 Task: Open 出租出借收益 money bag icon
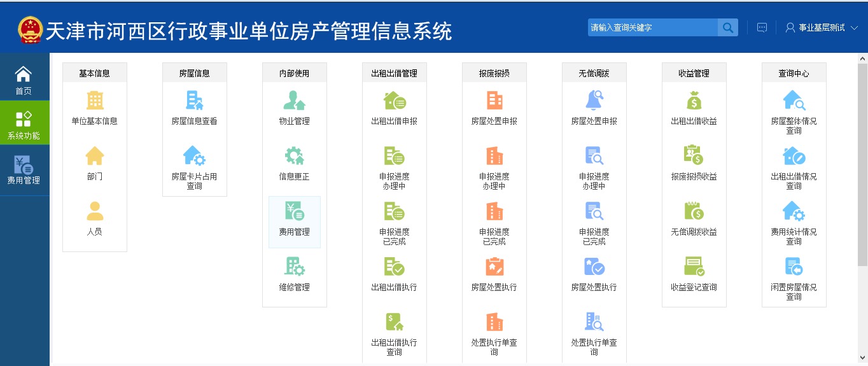point(694,101)
